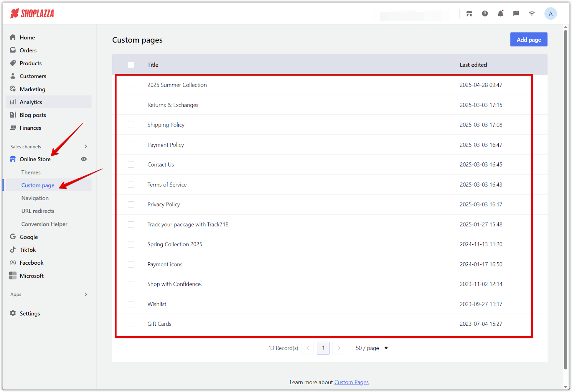Preview Online Store via eye icon

point(84,159)
